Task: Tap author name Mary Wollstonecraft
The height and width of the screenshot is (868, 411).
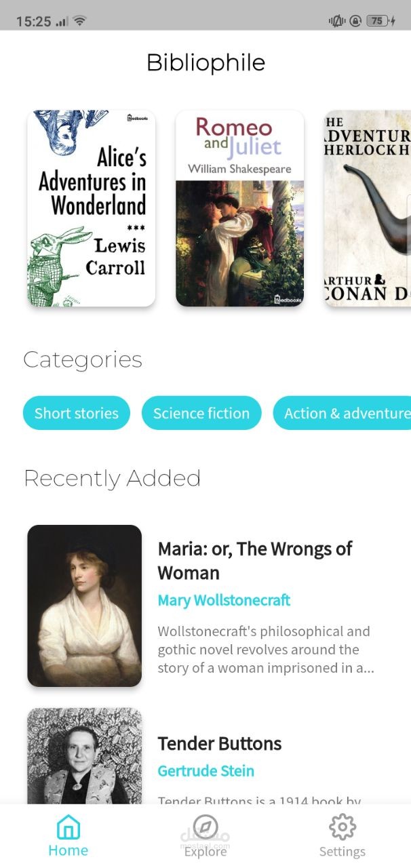Action: pos(224,600)
